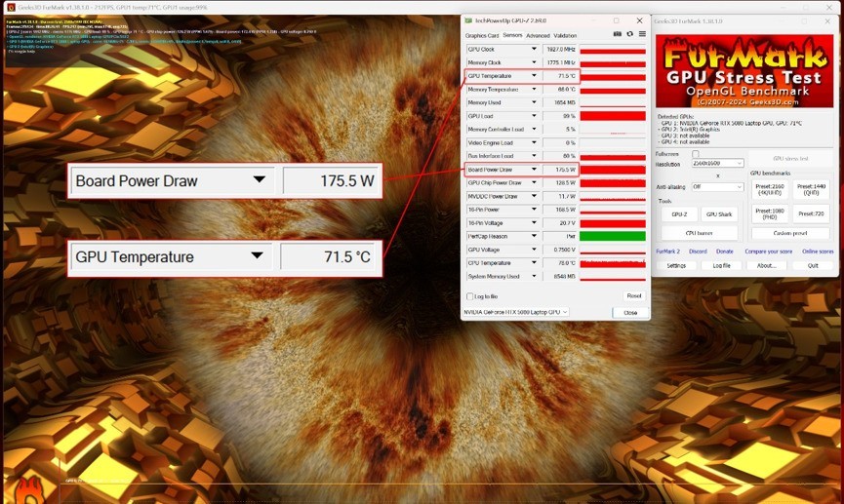Click the Reset button in GPU-Z

[x=634, y=295]
